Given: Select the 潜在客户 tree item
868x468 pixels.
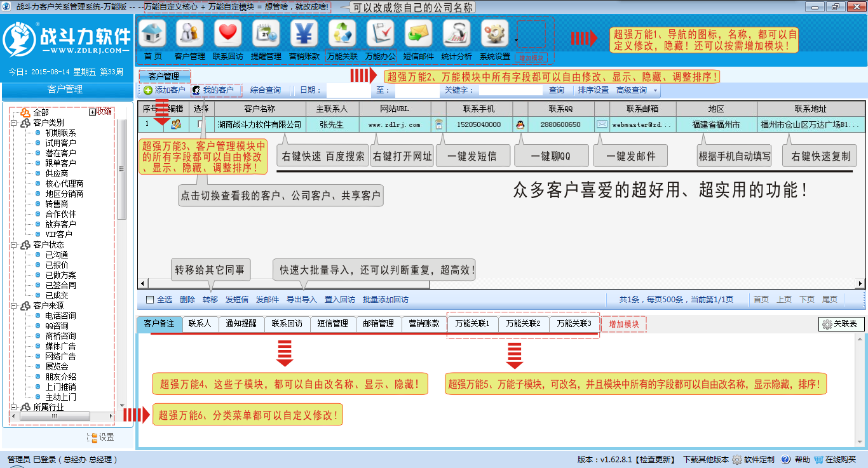Looking at the screenshot, I should tap(60, 153).
